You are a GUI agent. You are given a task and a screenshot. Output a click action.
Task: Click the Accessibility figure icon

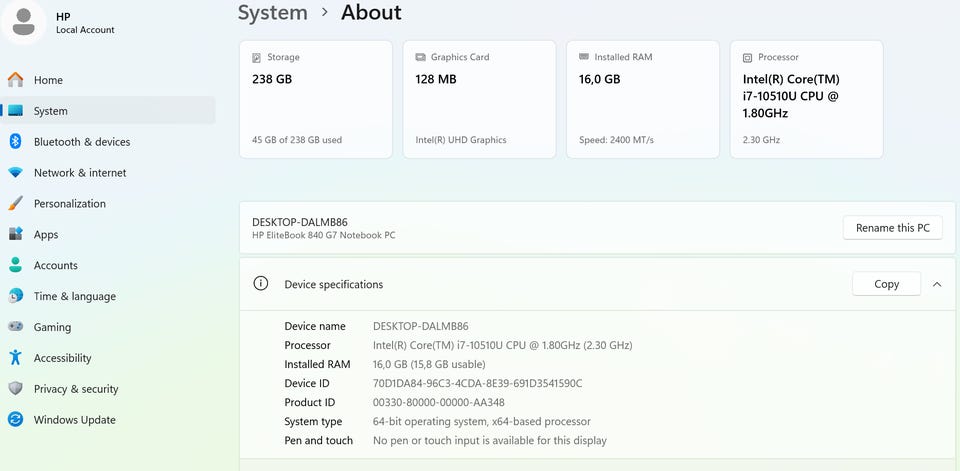15,358
